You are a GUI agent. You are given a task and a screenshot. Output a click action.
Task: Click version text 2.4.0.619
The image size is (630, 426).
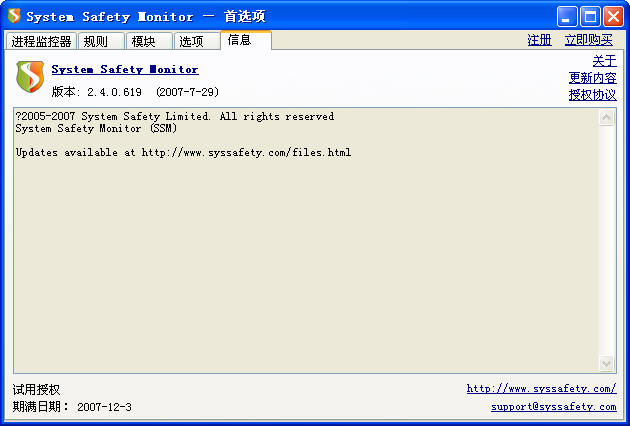pos(115,92)
